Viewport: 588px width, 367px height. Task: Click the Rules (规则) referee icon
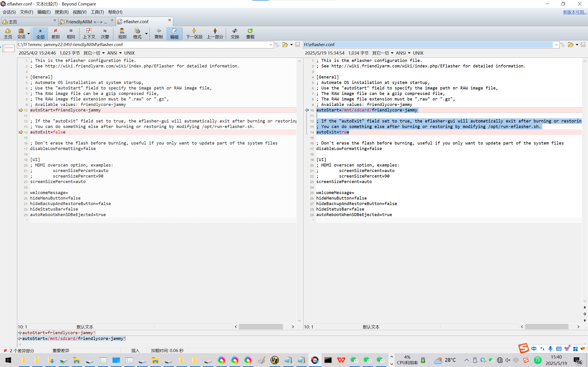pyautogui.click(x=122, y=33)
